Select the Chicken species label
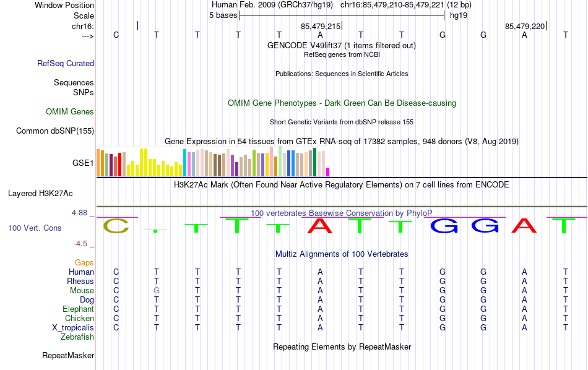This screenshot has height=370, width=588. 79,318
